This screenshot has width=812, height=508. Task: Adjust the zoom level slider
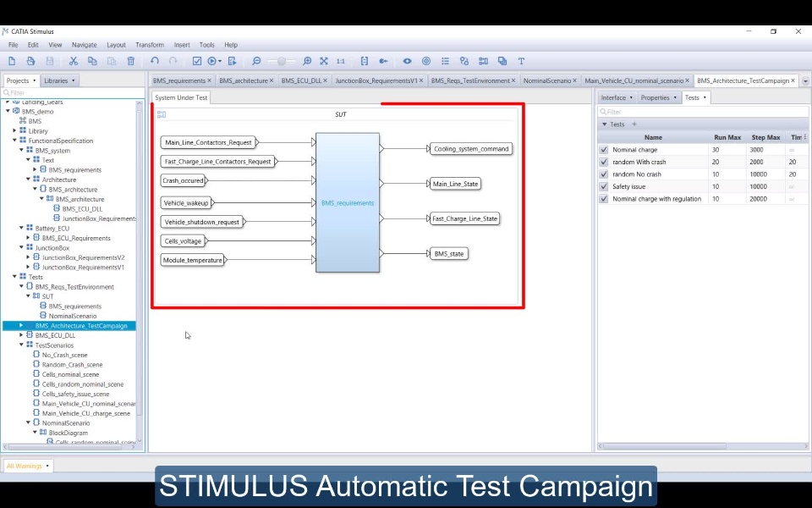(281, 61)
